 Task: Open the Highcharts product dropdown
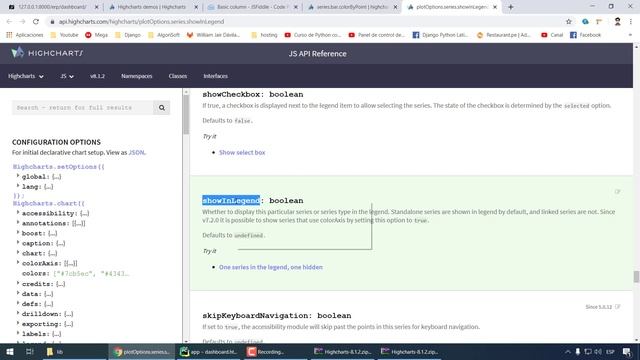coord(26,76)
